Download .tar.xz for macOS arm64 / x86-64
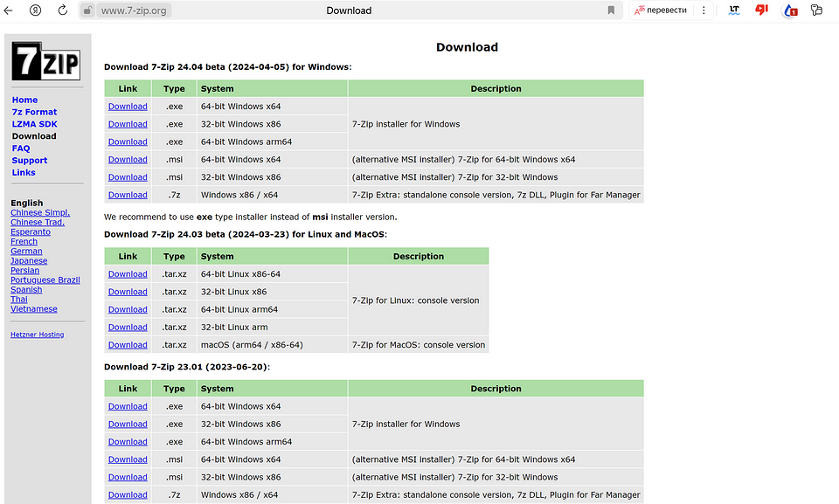 (128, 345)
